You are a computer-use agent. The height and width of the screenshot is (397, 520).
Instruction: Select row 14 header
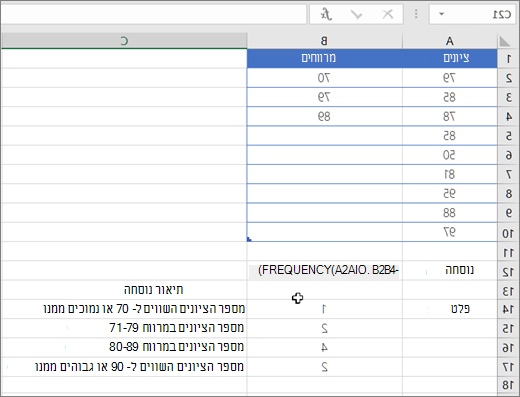pos(508,310)
